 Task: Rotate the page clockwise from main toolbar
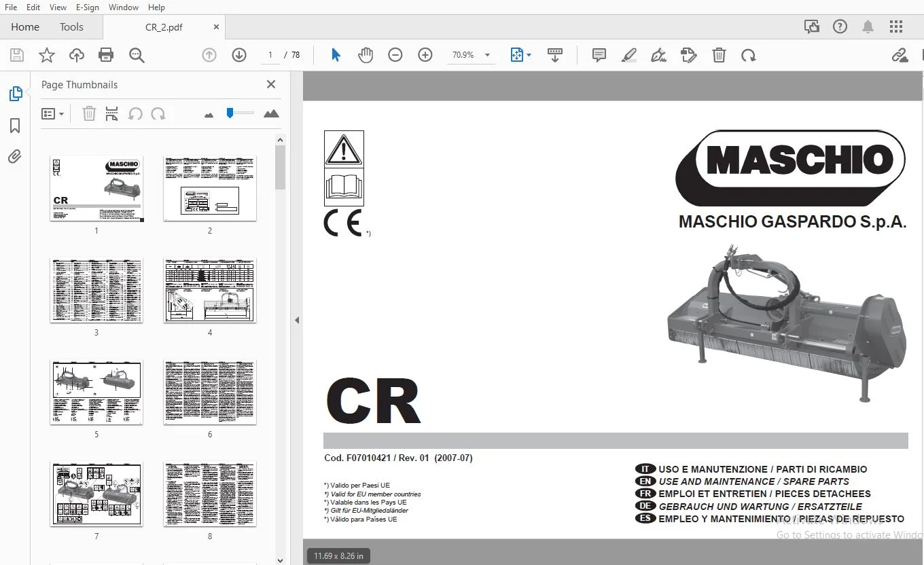click(749, 55)
